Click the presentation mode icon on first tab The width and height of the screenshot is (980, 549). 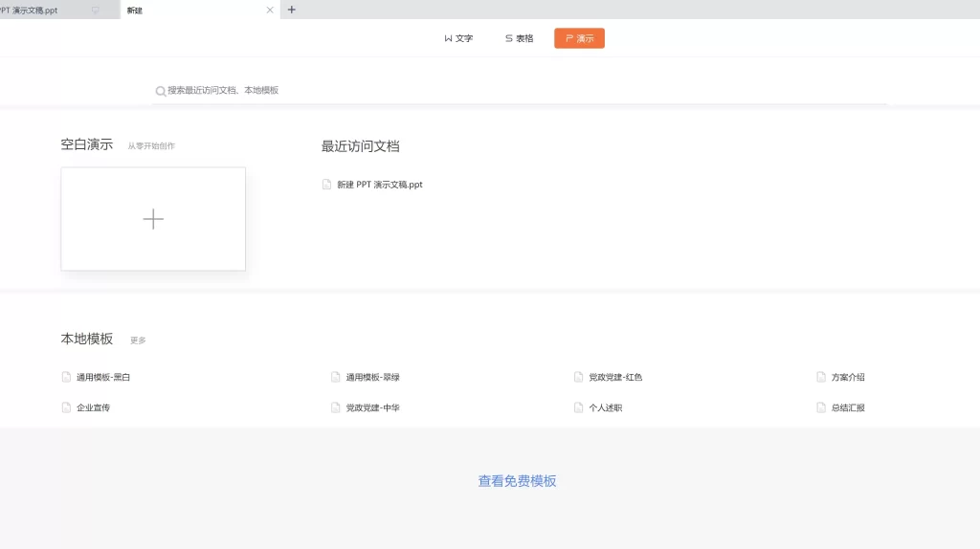pyautogui.click(x=95, y=10)
